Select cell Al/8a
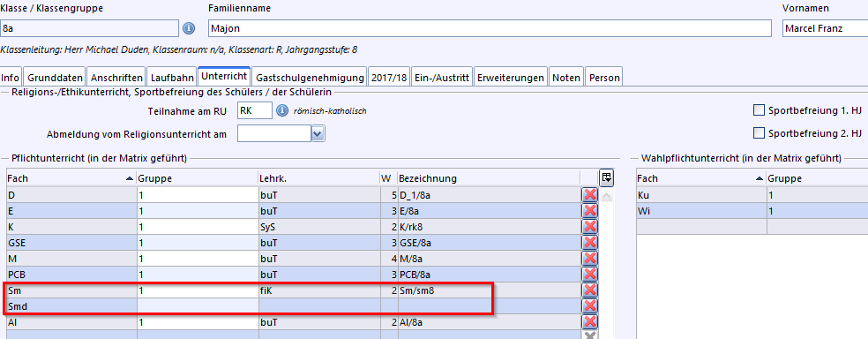Image resolution: width=868 pixels, height=339 pixels. [x=489, y=322]
